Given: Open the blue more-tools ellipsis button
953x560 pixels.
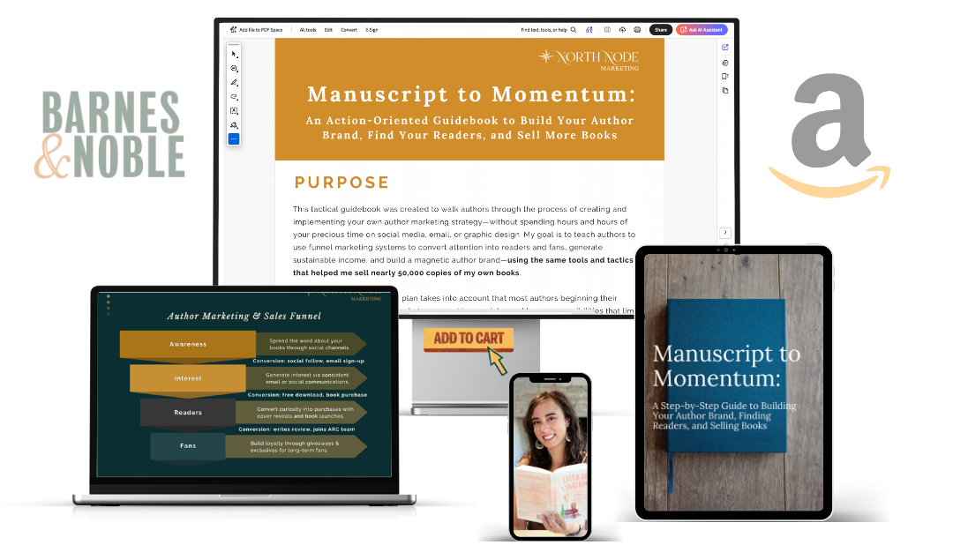Looking at the screenshot, I should [x=234, y=139].
